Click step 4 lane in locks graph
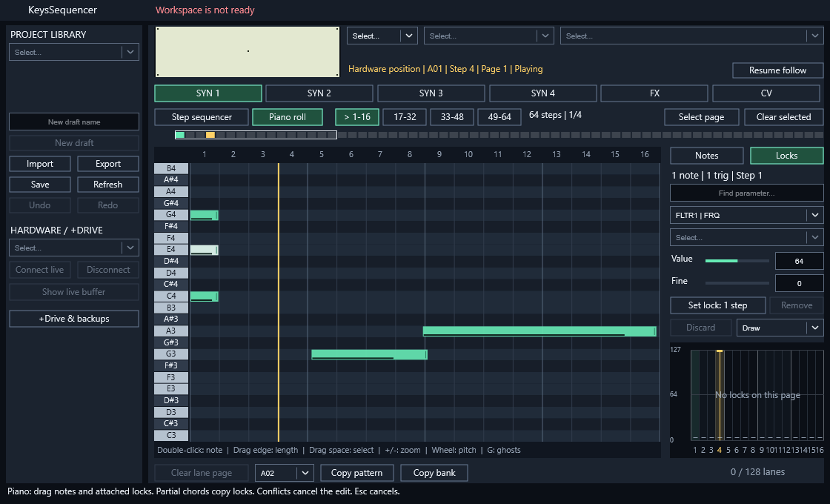The image size is (830, 504). tap(720, 395)
